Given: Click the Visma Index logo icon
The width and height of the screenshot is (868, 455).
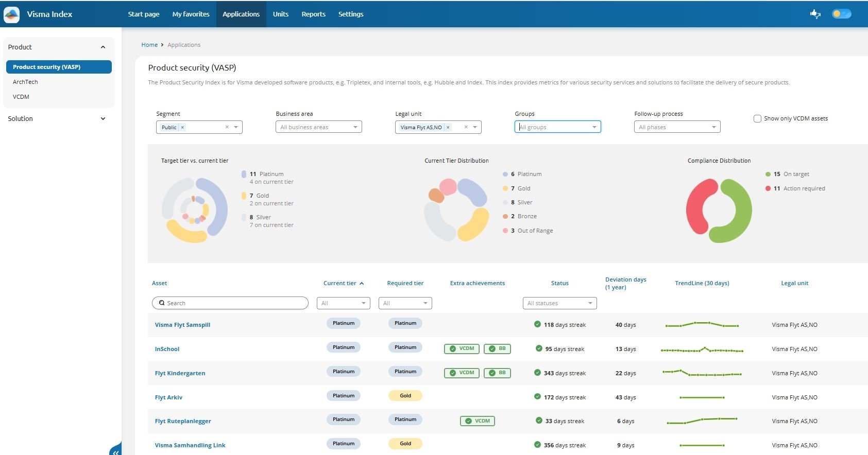Looking at the screenshot, I should (11, 14).
